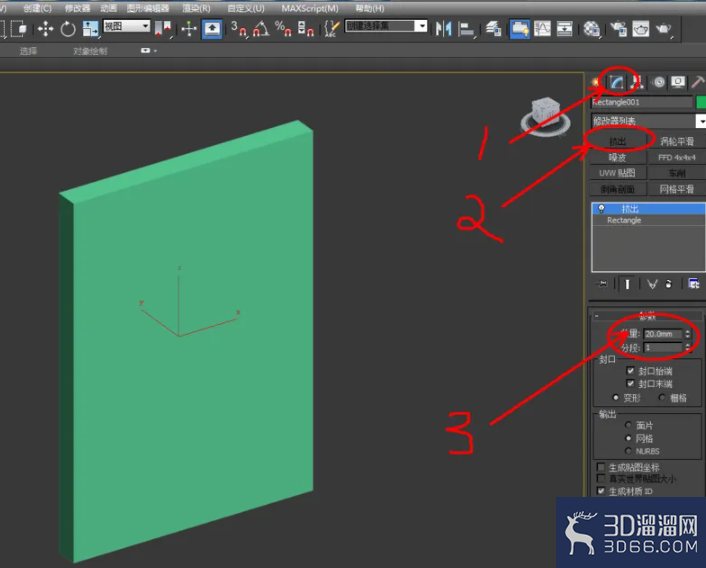Open the 创建(C) menu
706x568 pixels.
click(x=37, y=8)
